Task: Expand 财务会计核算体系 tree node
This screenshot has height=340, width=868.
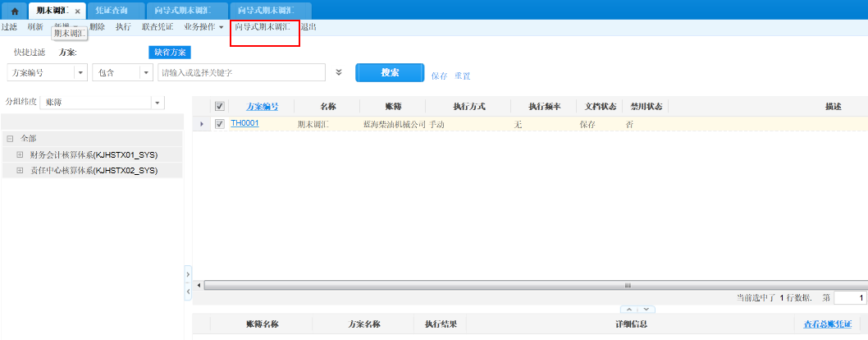Action: pos(21,154)
